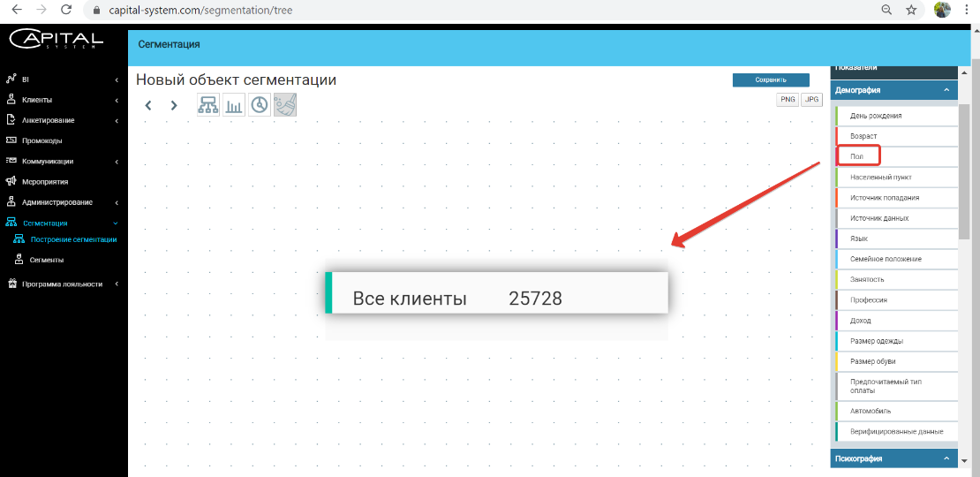
Task: Expand the BI menu chevron
Action: tap(117, 80)
